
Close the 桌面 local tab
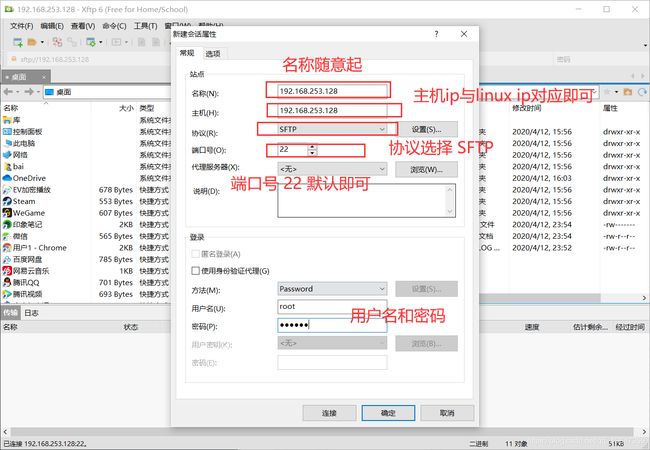[44, 77]
